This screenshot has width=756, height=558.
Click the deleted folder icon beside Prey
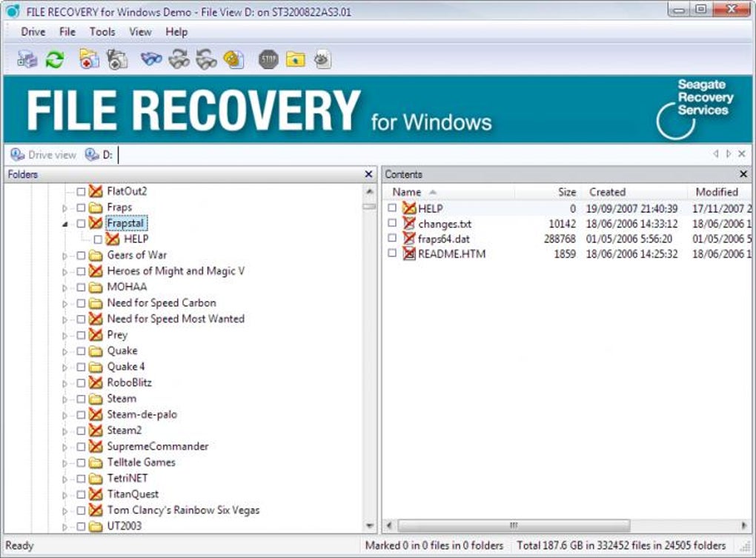tap(96, 335)
